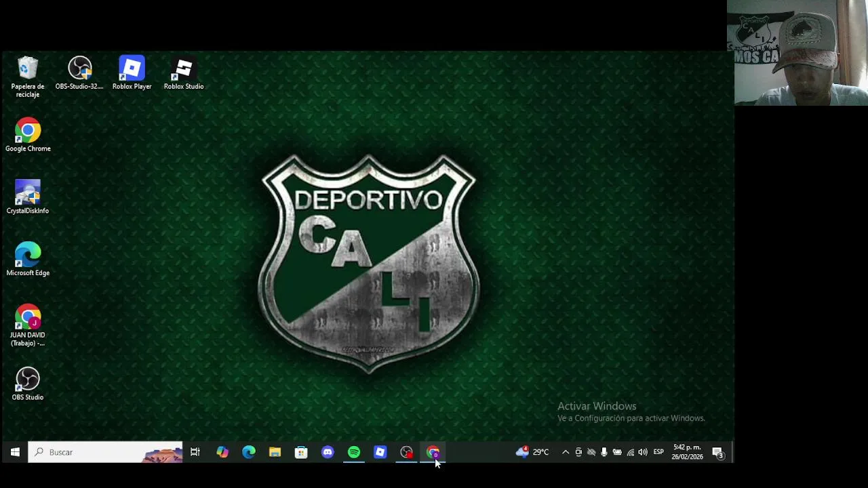Select the CrystalDiskInfo desktop shortcut
The height and width of the screenshot is (488, 868).
(x=28, y=197)
